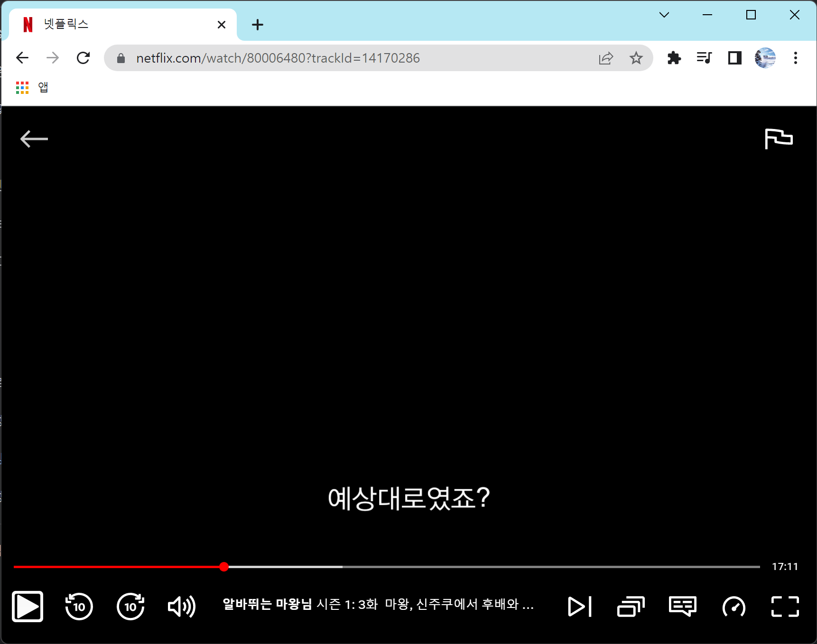Open audio and subtitles settings

click(682, 606)
